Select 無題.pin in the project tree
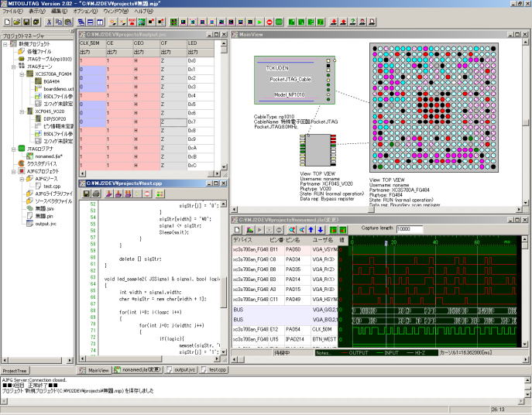 coord(44,216)
